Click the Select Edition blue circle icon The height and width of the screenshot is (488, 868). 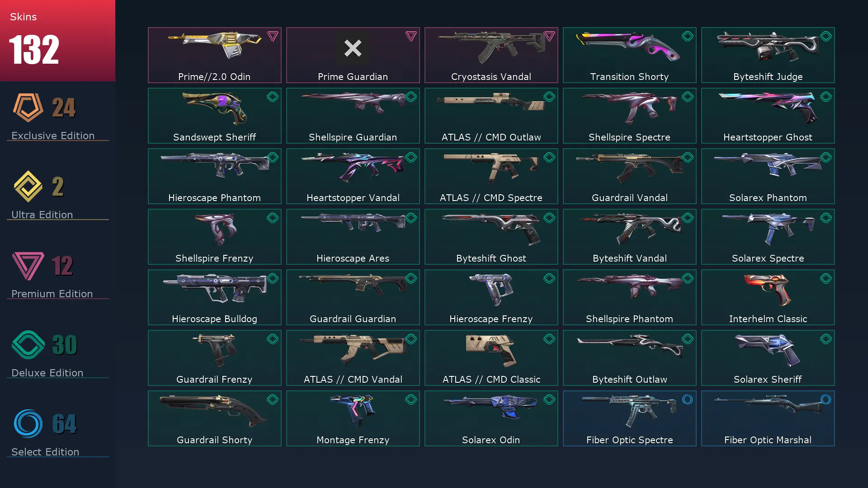click(x=28, y=424)
